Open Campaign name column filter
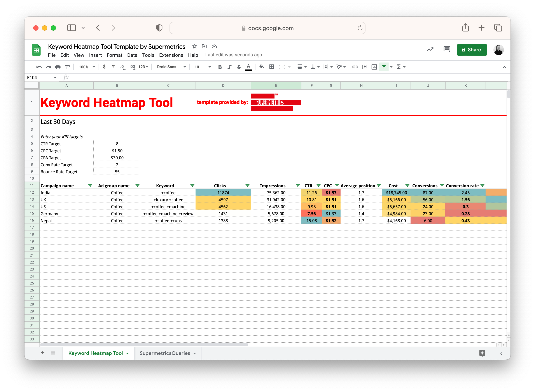535x392 pixels. coord(90,186)
